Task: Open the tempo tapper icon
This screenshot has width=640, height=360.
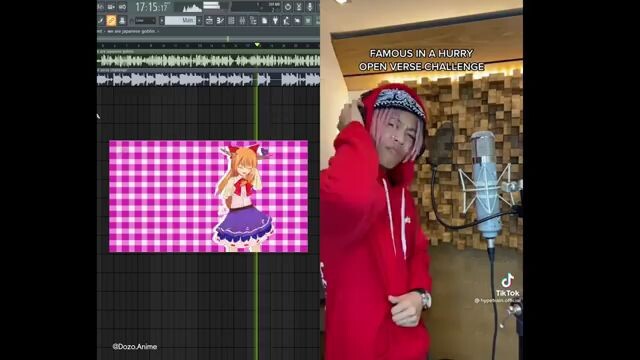Action: click(286, 20)
